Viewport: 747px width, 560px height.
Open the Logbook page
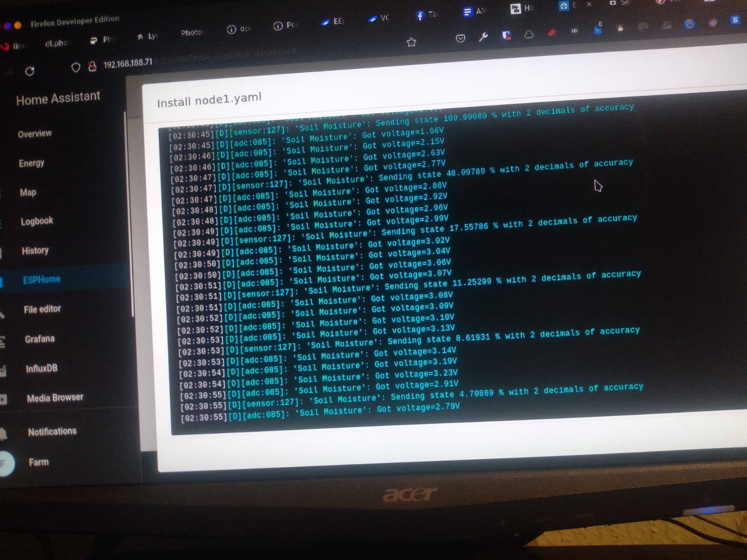37,221
